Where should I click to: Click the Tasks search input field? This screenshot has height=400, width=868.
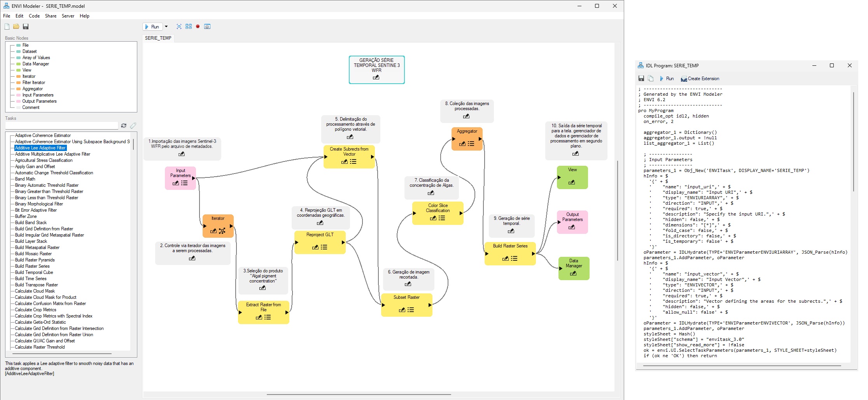click(61, 126)
